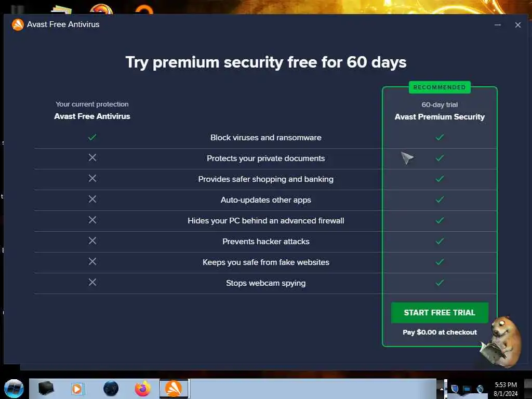
Task: Click the Avast logo in the title bar
Action: tap(18, 24)
